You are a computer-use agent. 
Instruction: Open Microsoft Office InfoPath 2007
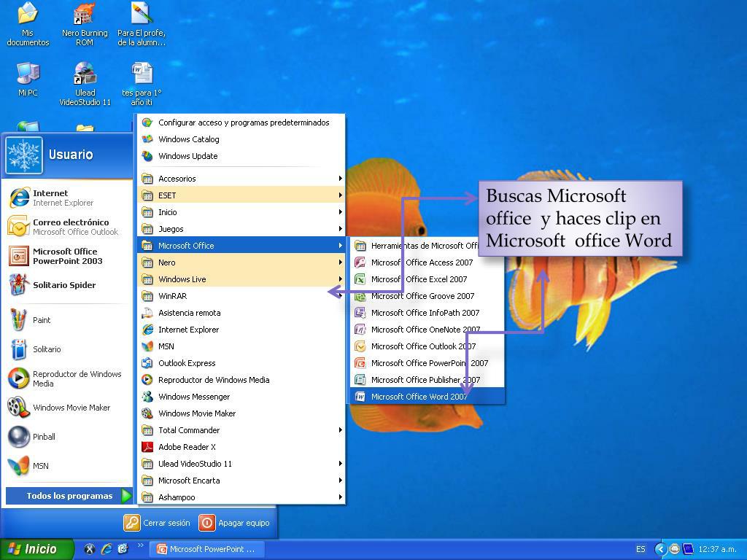427,312
